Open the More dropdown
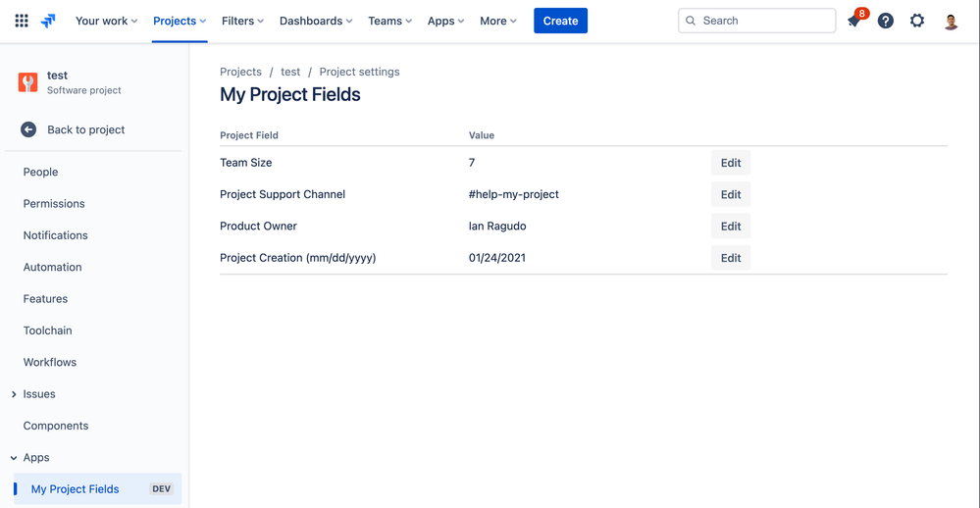The height and width of the screenshot is (508, 980). coord(498,21)
